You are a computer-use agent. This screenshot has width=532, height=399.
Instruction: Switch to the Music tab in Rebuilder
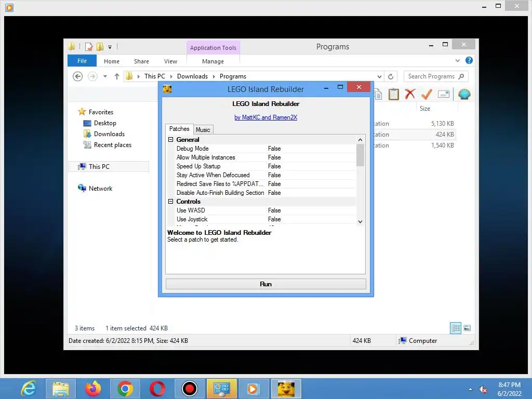[x=203, y=129]
